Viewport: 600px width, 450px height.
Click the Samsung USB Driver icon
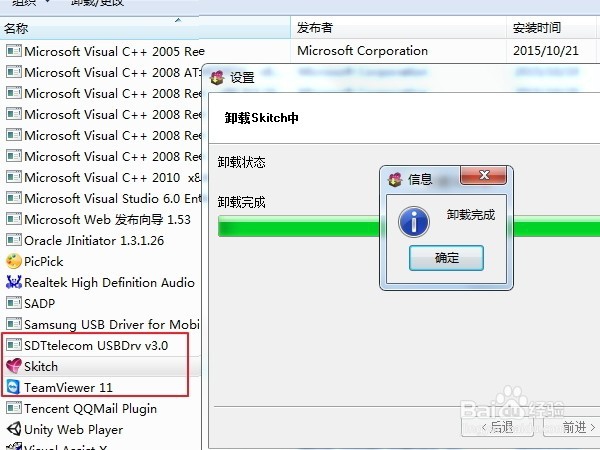(14, 324)
